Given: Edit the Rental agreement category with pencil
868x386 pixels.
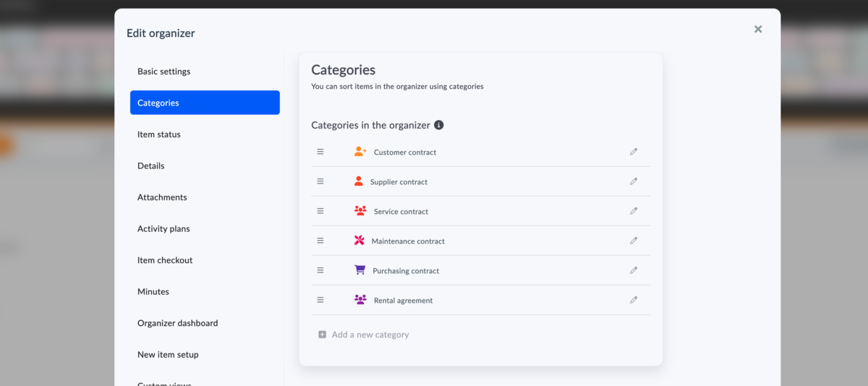Looking at the screenshot, I should (x=634, y=300).
